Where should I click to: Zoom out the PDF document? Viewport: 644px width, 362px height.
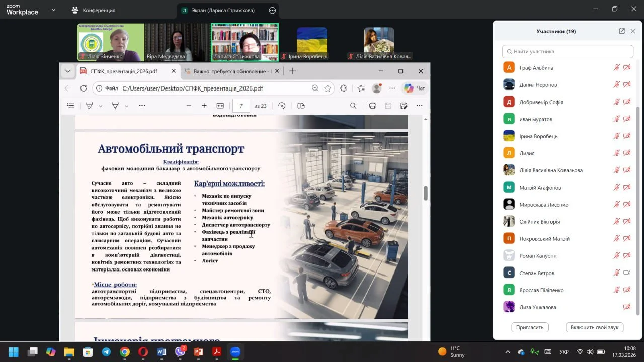tap(189, 106)
